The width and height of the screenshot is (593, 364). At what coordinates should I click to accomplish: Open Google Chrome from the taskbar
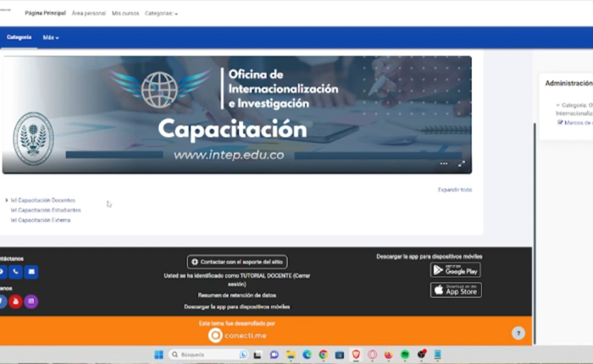click(323, 355)
